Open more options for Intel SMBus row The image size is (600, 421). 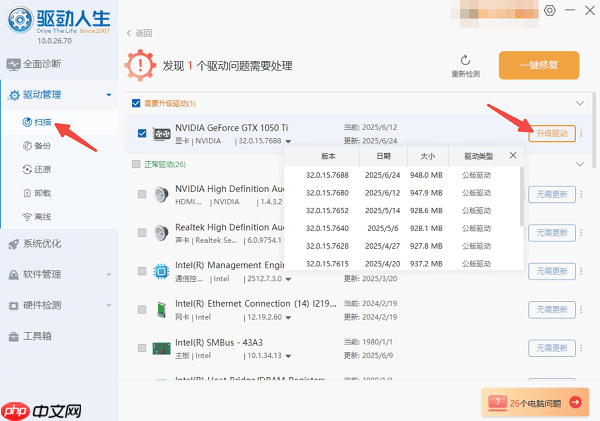581,348
